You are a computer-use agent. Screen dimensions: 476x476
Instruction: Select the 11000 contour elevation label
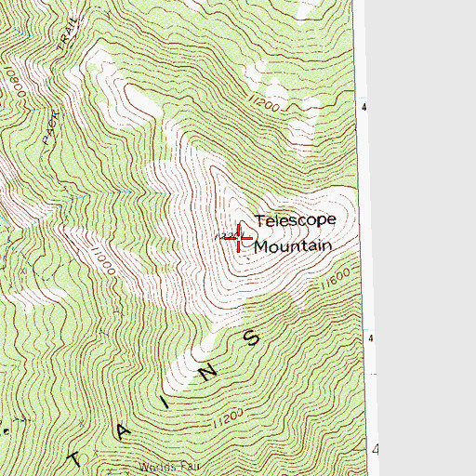coord(103,261)
